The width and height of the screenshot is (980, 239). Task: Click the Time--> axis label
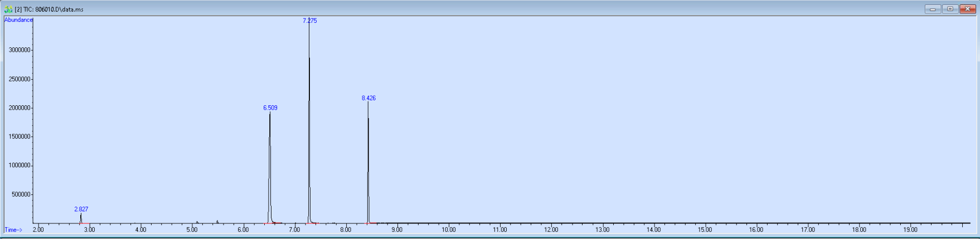pos(13,230)
